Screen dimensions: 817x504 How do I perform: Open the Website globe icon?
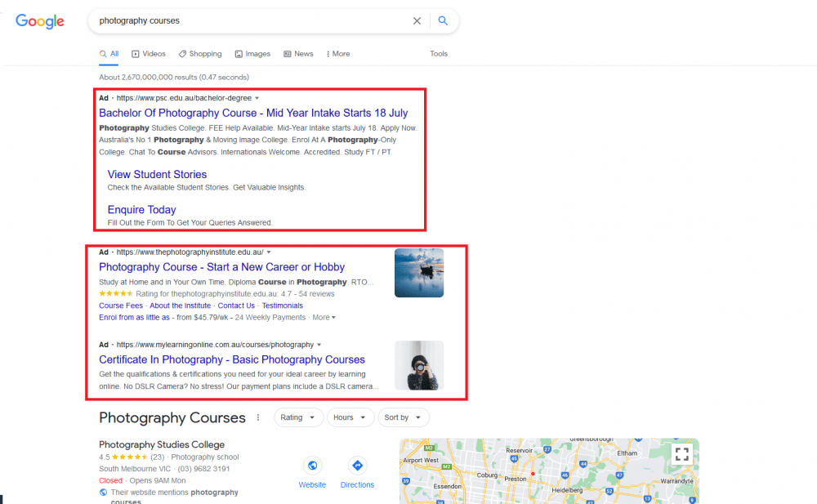312,466
